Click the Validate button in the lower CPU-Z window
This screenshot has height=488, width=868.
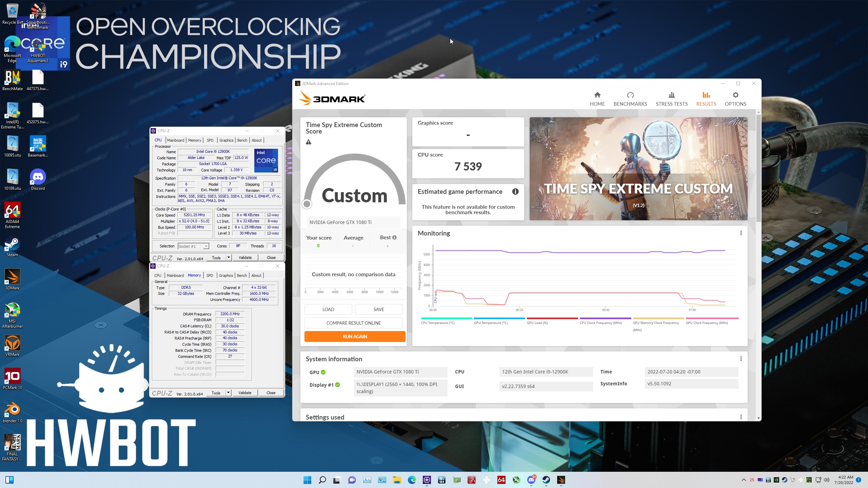point(245,393)
